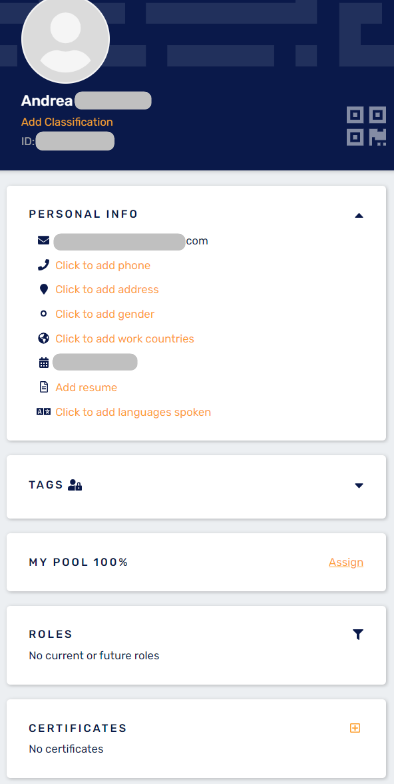This screenshot has width=394, height=784.
Task: Click the calendar date icon
Action: [44, 362]
